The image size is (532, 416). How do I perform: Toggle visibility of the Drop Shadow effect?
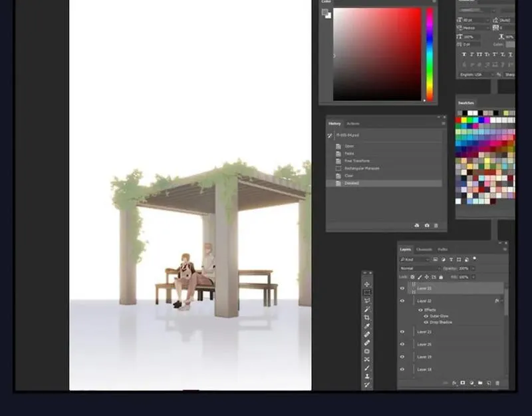click(426, 322)
